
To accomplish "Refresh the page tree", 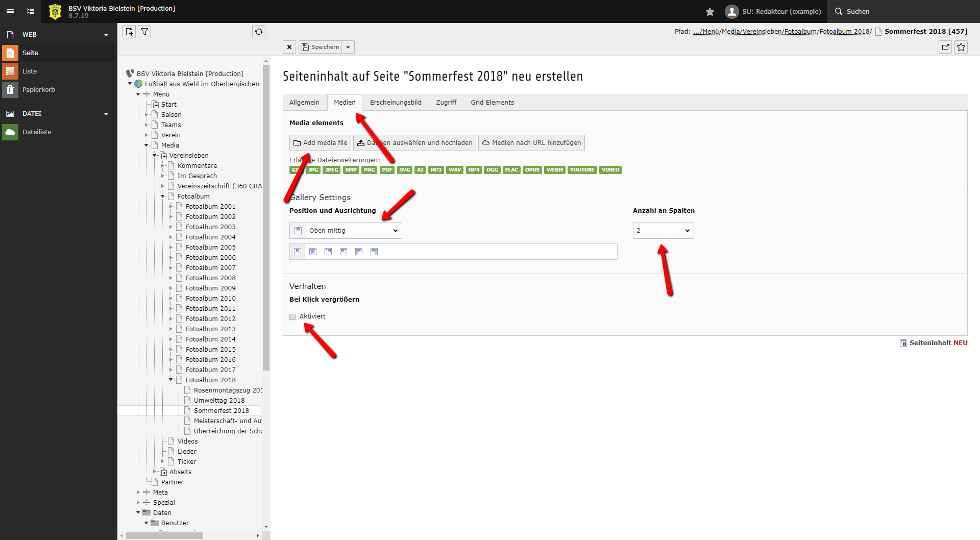I will point(259,32).
